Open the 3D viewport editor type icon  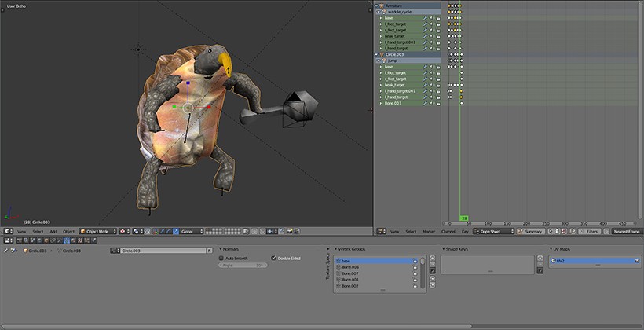(8, 231)
